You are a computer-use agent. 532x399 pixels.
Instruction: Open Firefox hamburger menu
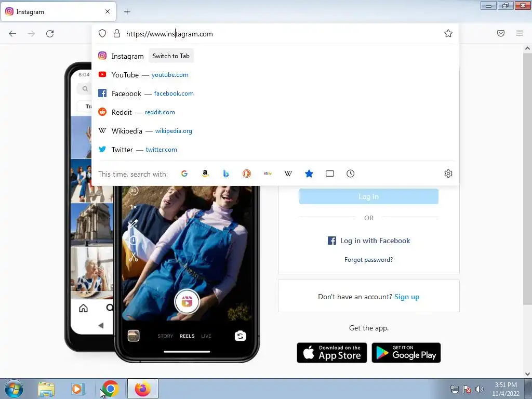coord(520,33)
